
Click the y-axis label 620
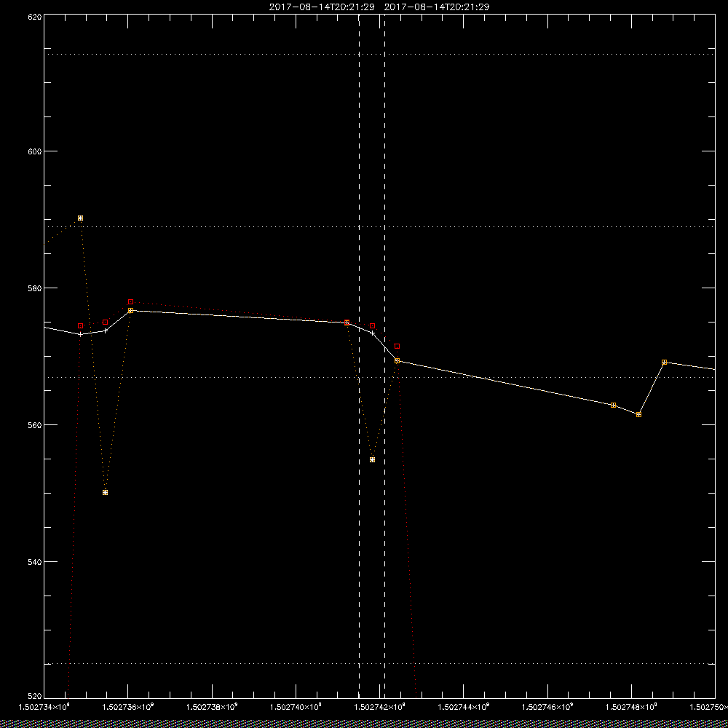[35, 17]
